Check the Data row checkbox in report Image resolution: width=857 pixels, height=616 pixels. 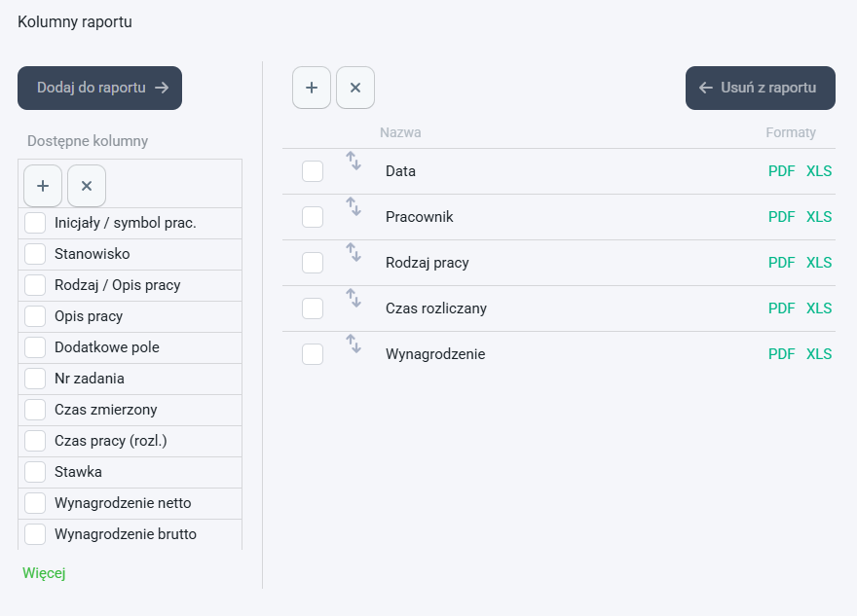click(313, 171)
